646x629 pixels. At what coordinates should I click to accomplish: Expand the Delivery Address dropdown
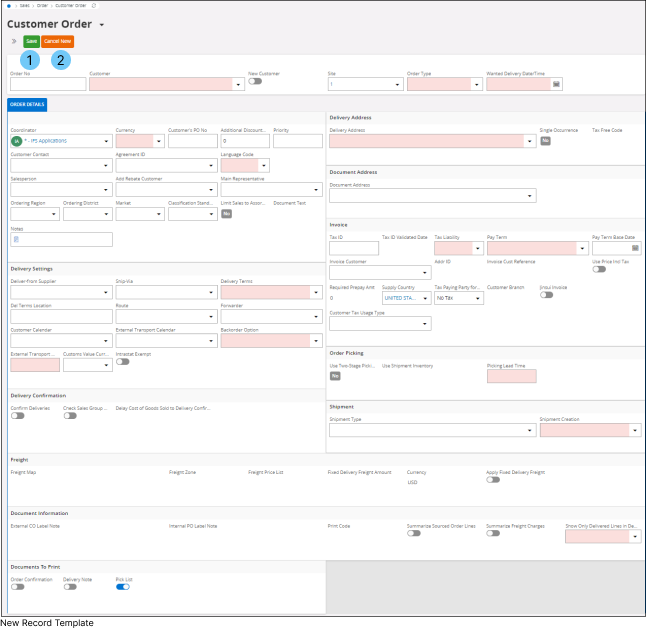click(531, 142)
